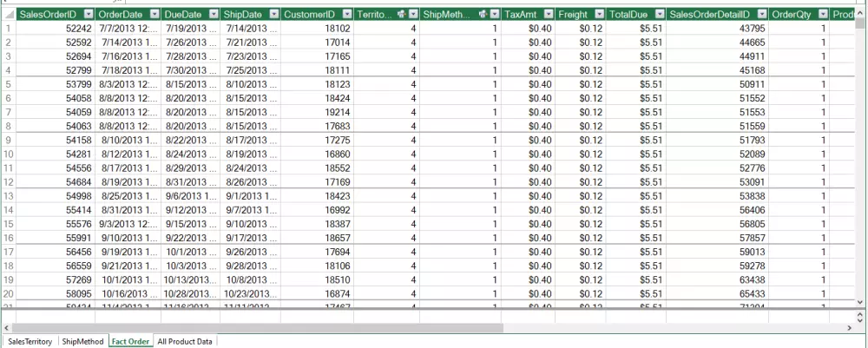Select the CustomerID cell 19214
868x348 pixels.
point(317,112)
